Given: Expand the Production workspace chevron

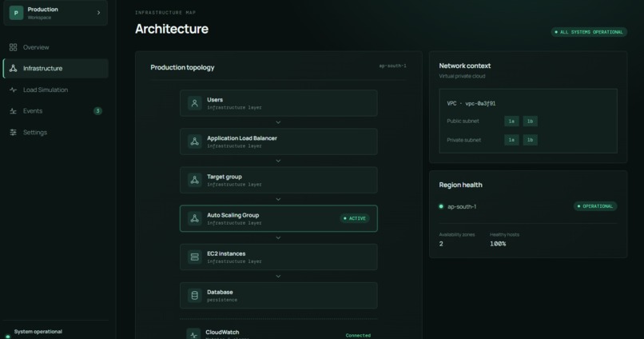Looking at the screenshot, I should tap(98, 13).
